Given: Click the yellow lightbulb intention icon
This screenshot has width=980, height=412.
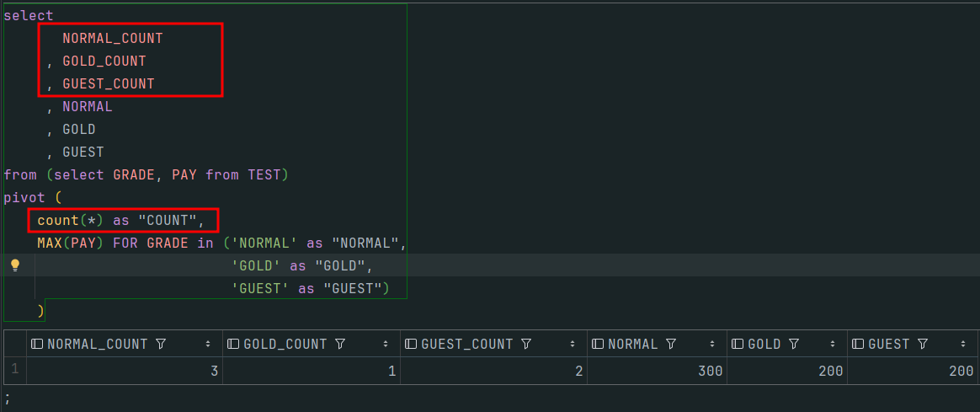Looking at the screenshot, I should [x=16, y=265].
